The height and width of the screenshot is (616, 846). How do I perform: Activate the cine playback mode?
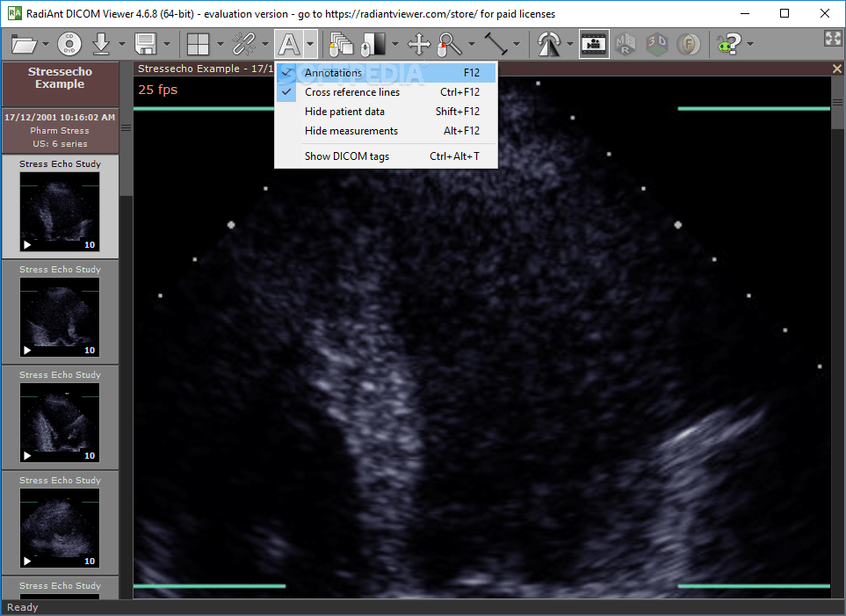click(594, 44)
